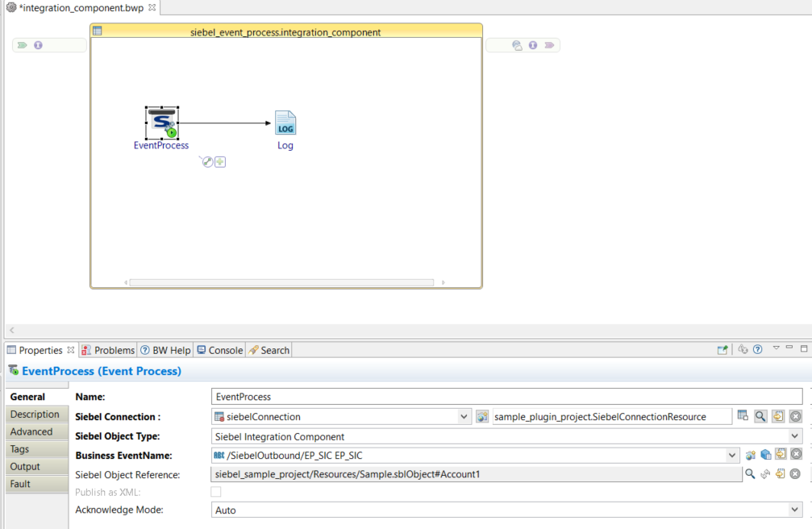Open the Fault properties section
Image resolution: width=812 pixels, height=529 pixels.
(x=37, y=484)
